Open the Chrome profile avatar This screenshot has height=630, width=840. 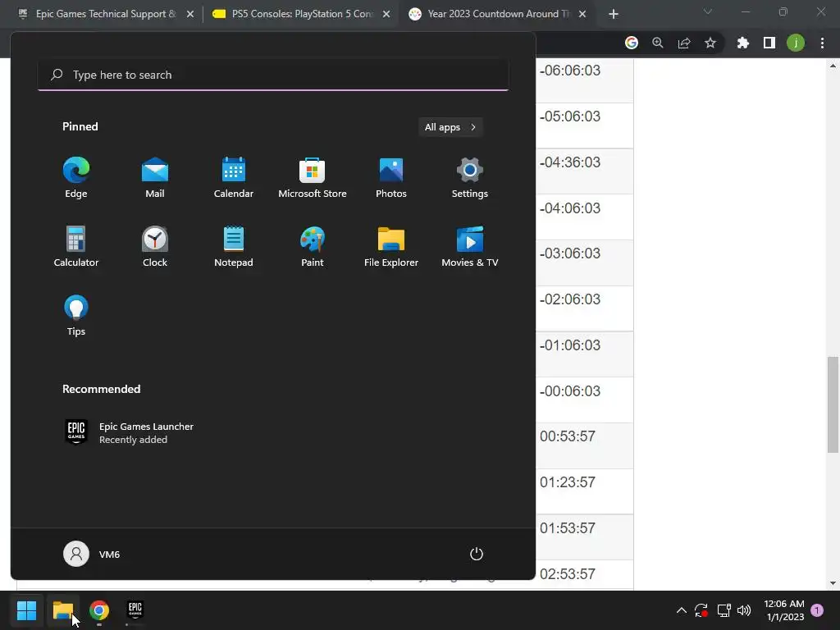[796, 43]
